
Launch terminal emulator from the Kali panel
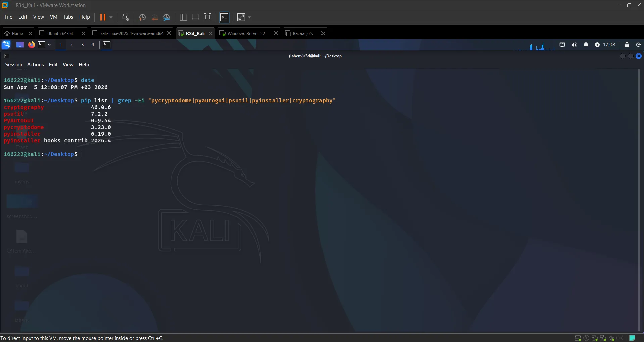coord(42,45)
